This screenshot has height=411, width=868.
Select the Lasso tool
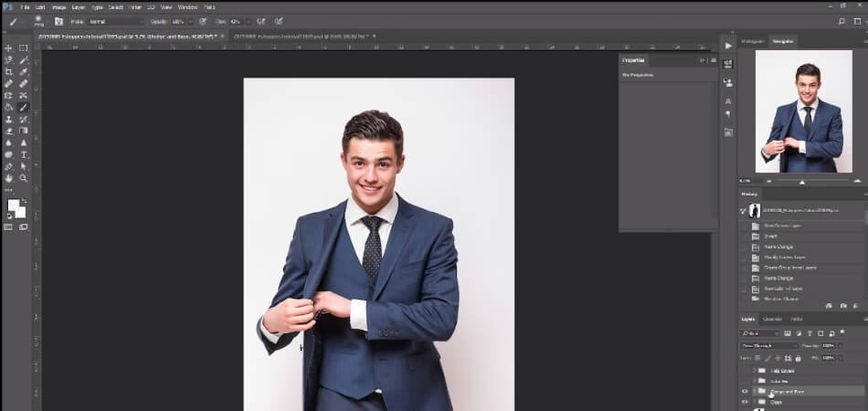[8, 59]
